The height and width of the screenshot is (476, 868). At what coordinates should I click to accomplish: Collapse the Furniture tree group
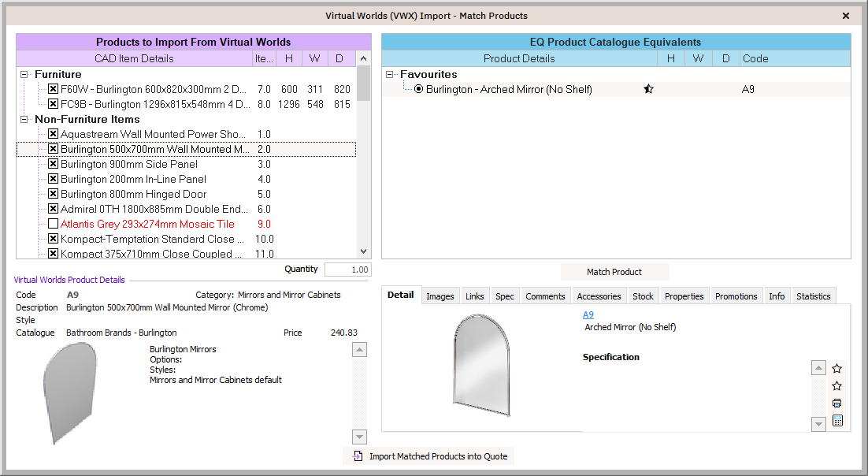tap(24, 75)
